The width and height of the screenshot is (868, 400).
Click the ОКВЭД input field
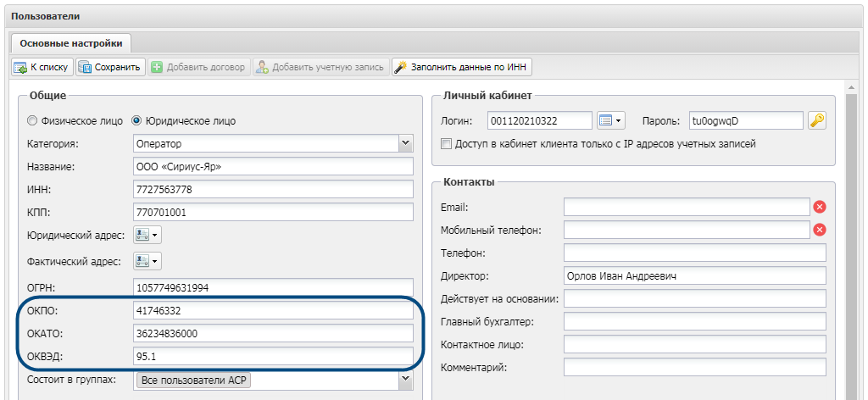274,357
